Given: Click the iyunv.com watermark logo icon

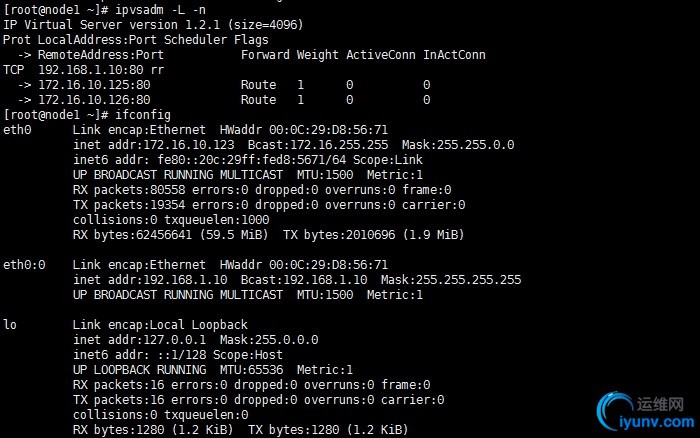Looking at the screenshot, I should click(614, 410).
